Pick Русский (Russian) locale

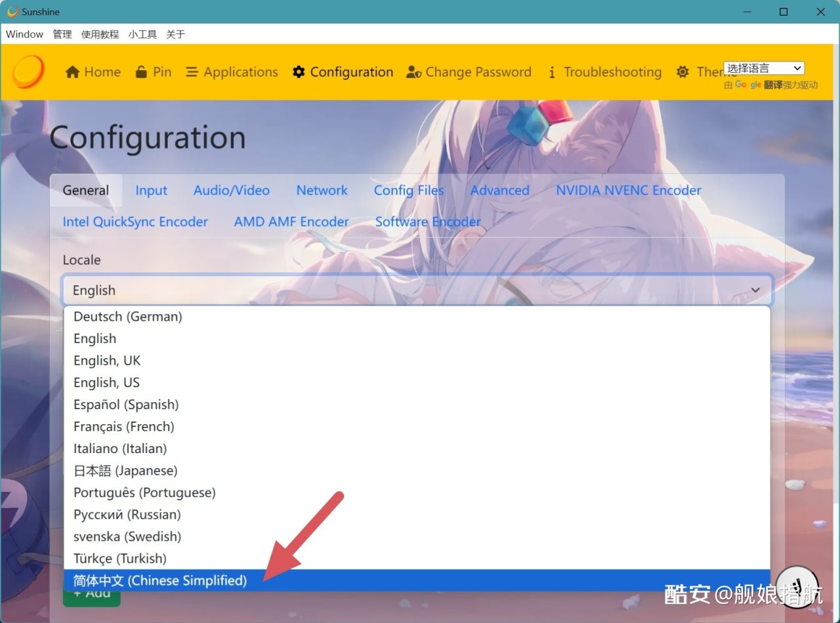417,515
